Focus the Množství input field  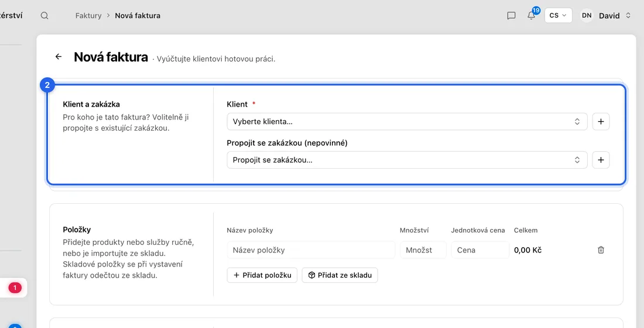(x=423, y=250)
